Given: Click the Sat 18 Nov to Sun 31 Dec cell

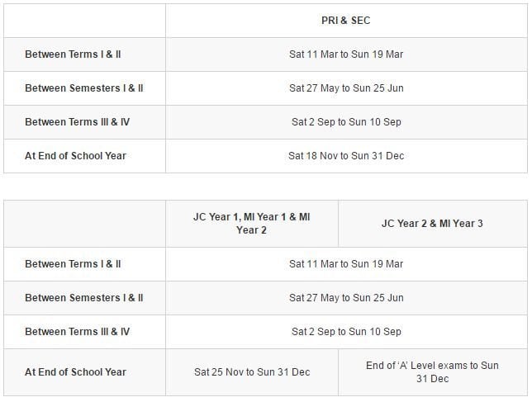Looking at the screenshot, I should click(x=346, y=156).
